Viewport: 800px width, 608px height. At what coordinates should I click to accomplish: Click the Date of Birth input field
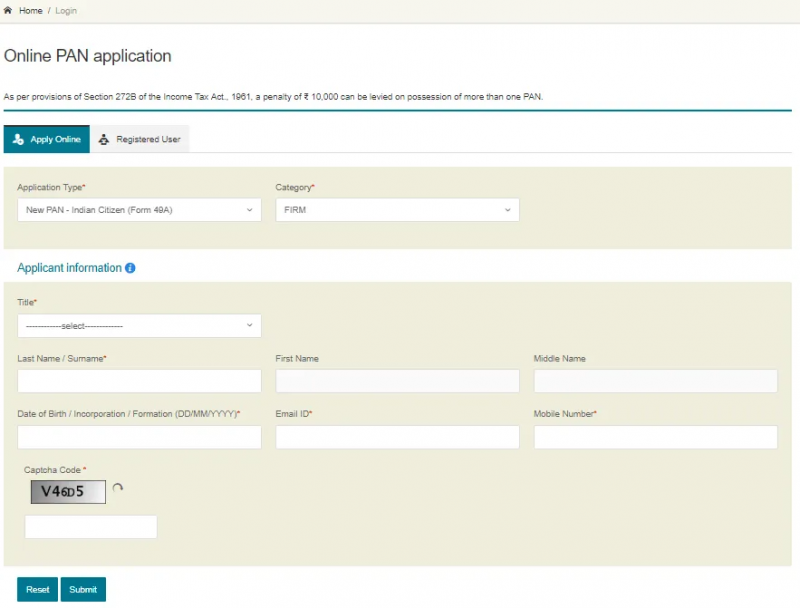[x=139, y=437]
